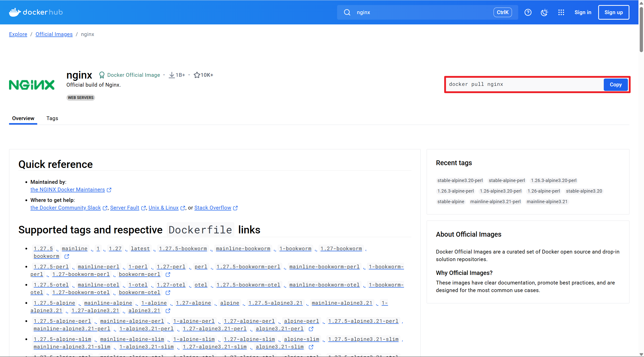Open the Server Fault link
This screenshot has height=357, width=644.
tap(125, 208)
